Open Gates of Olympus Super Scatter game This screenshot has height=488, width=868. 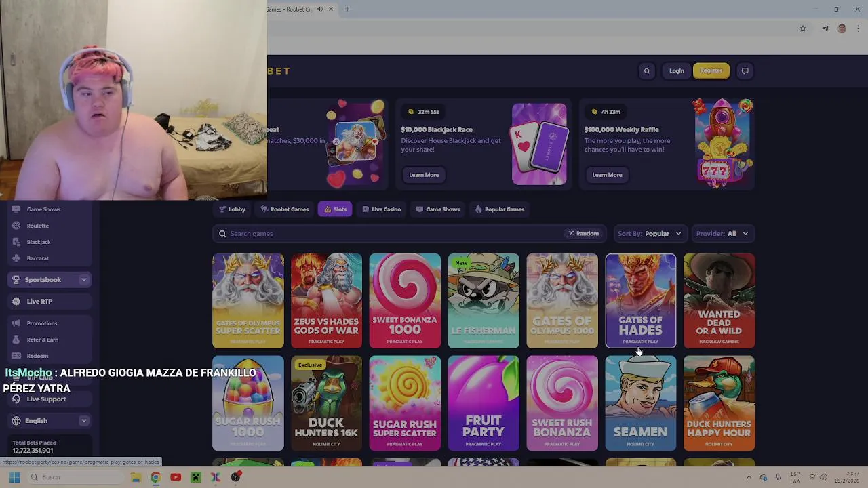click(x=248, y=301)
